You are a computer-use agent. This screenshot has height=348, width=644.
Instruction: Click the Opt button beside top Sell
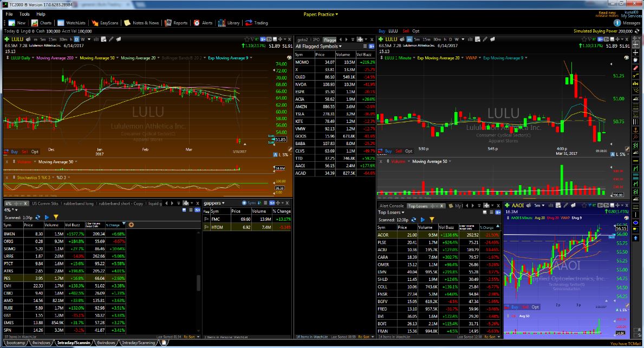416,31
